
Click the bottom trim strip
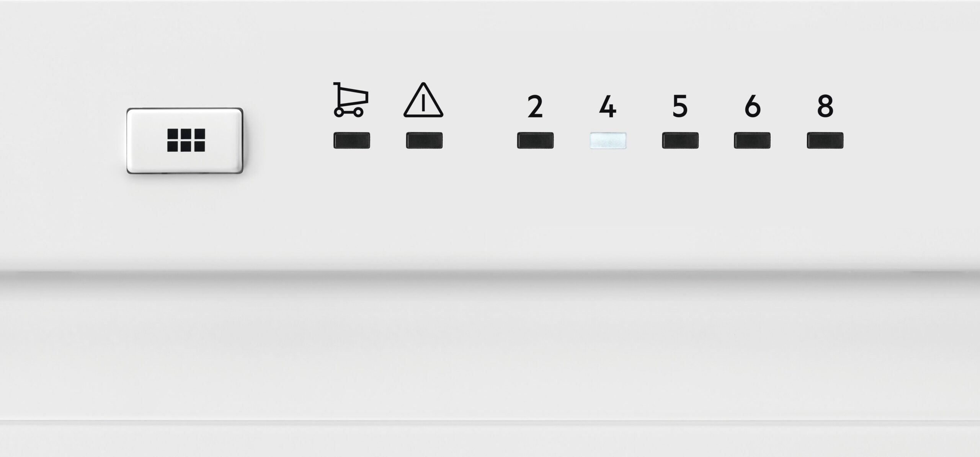pyautogui.click(x=490, y=440)
